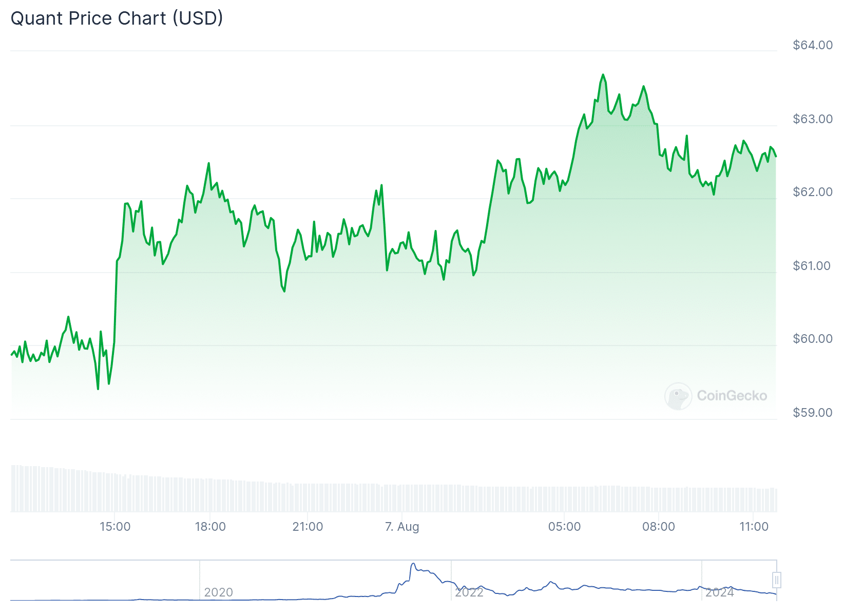Click the 2022 label in the navigator
Viewport: 844px width, 616px height.
click(469, 592)
